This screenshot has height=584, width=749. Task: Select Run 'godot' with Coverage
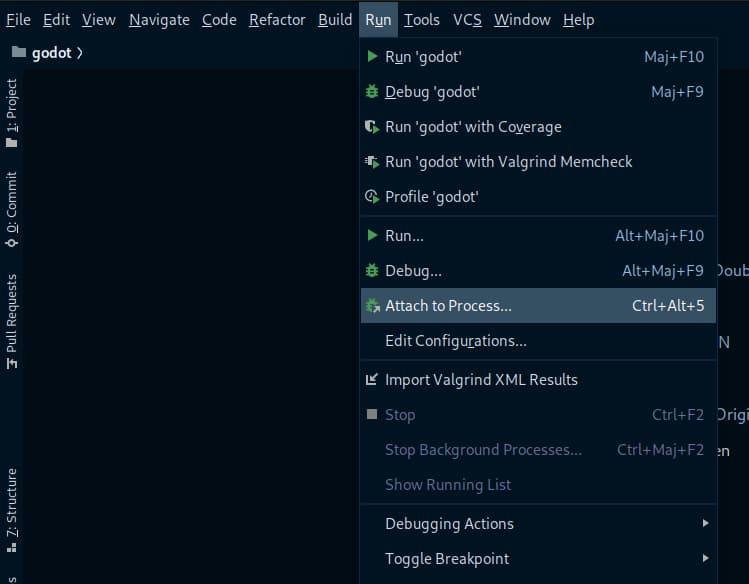538,127
